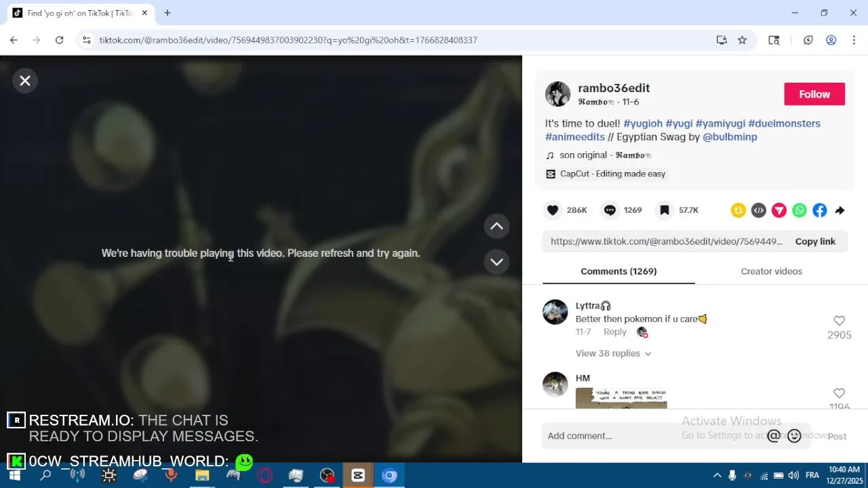Reload the TikTok page
Viewport: 868px width, 488px height.
[x=59, y=40]
